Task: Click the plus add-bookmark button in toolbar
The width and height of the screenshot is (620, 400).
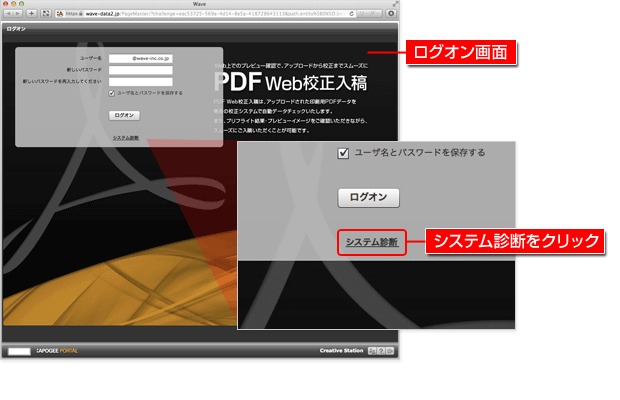Action: pyautogui.click(x=31, y=14)
